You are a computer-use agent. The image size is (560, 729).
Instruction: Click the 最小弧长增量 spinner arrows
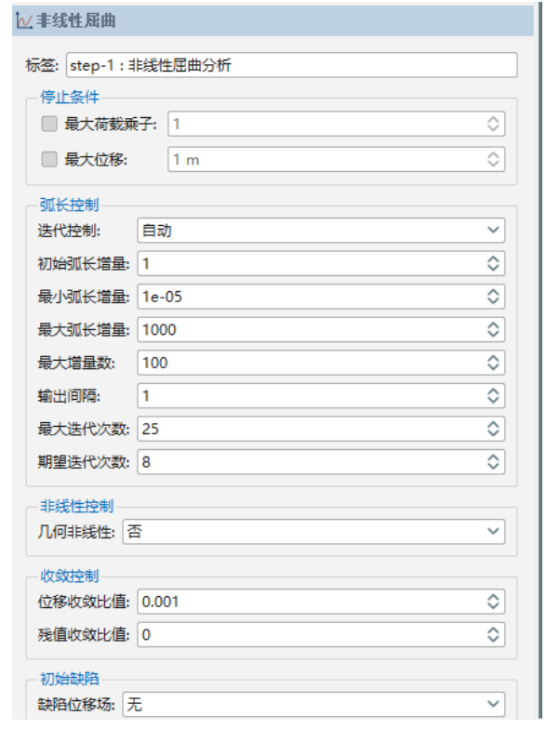493,297
